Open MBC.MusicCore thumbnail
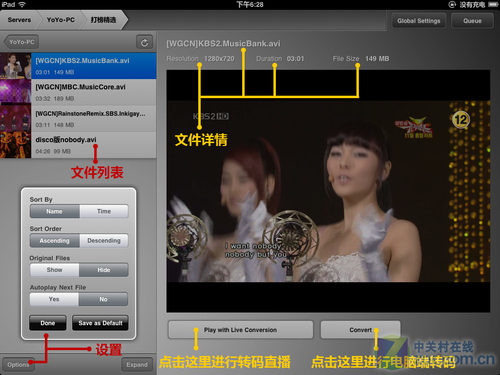 [x=15, y=92]
